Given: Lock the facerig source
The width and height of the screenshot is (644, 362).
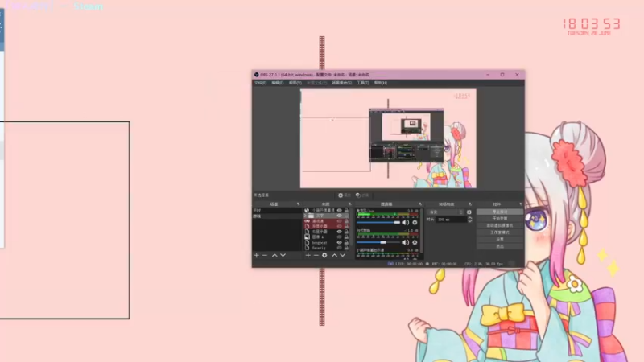Looking at the screenshot, I should [x=346, y=248].
